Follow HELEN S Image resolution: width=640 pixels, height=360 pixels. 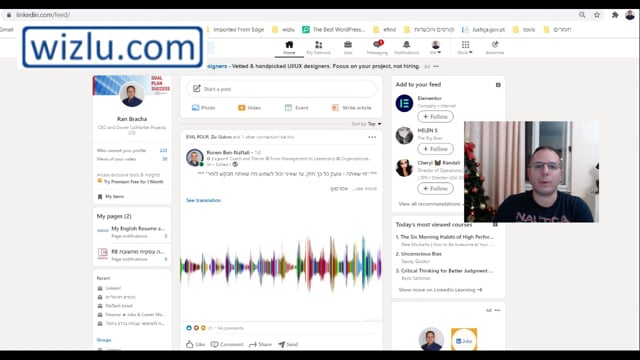435,149
